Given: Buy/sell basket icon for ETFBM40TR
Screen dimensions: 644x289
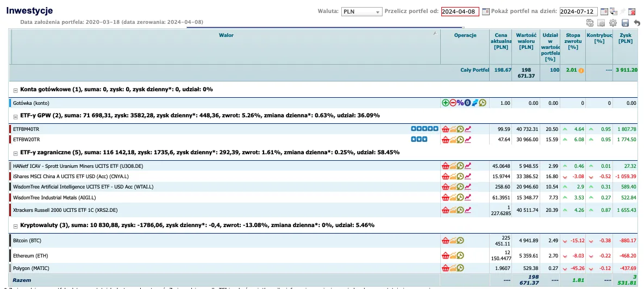Looking at the screenshot, I should click(x=445, y=129).
